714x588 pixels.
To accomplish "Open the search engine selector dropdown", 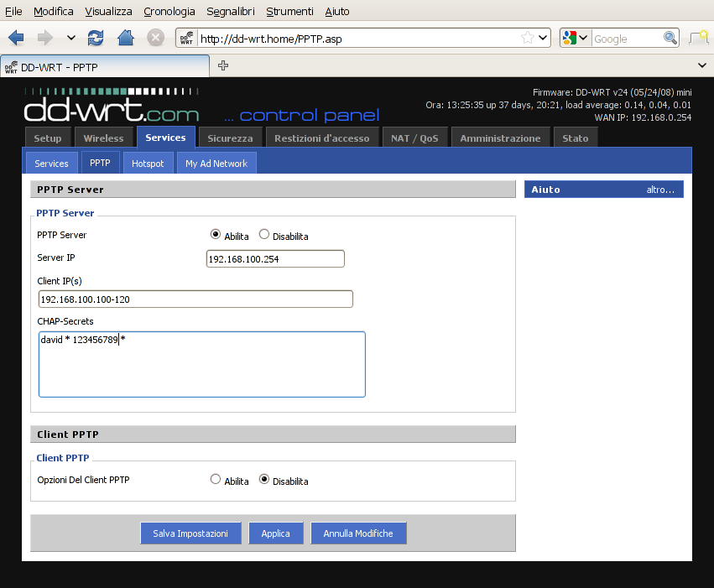I will pos(583,38).
